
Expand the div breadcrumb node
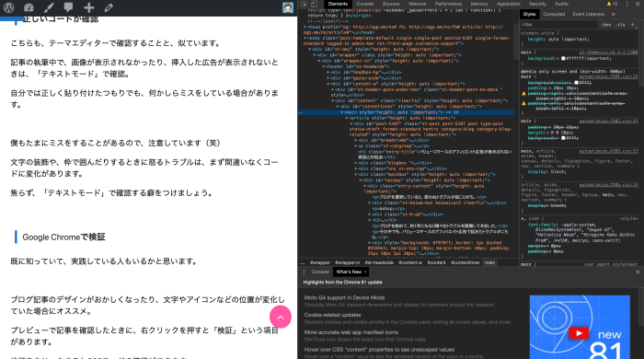pos(356,140)
